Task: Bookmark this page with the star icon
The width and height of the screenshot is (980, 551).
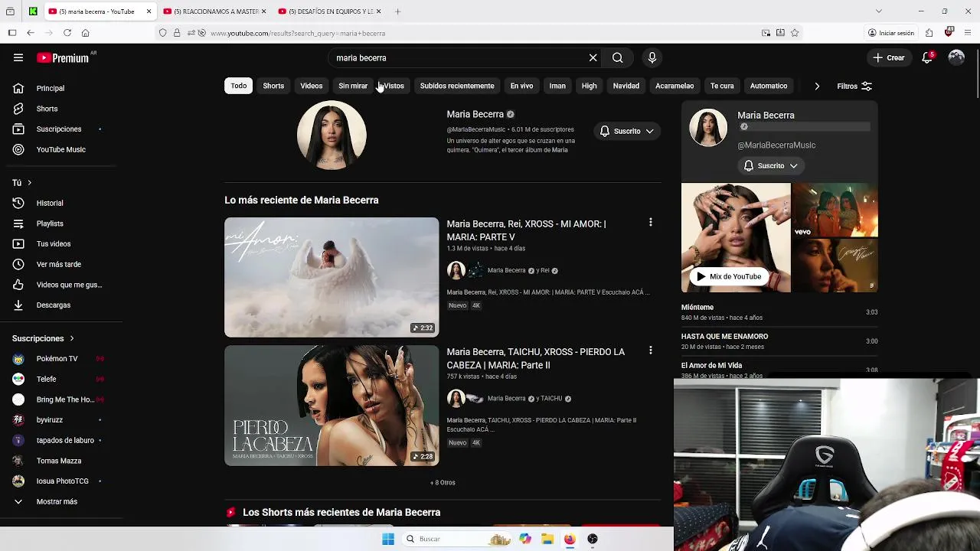Action: tap(795, 33)
